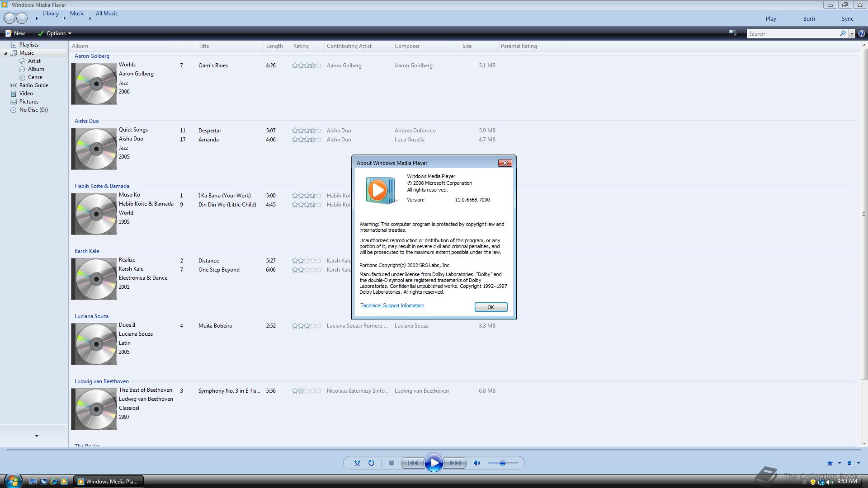Click the Realize album cover thumbnail
This screenshot has width=868, height=488.
[x=94, y=279]
